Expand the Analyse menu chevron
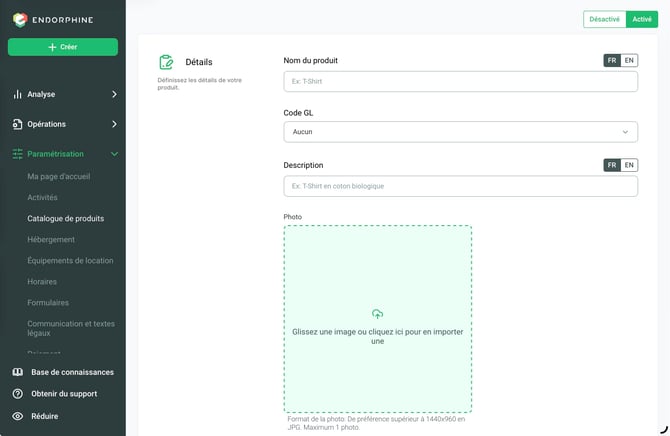The image size is (670, 436). (114, 94)
